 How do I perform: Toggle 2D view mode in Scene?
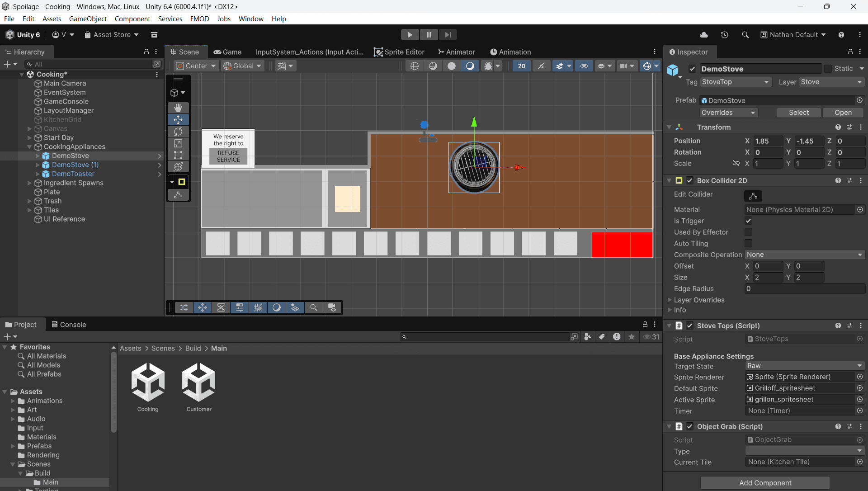click(522, 66)
